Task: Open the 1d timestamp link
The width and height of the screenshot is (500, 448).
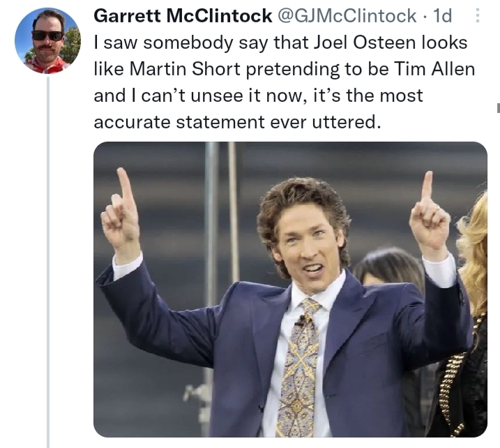Action: tap(443, 15)
